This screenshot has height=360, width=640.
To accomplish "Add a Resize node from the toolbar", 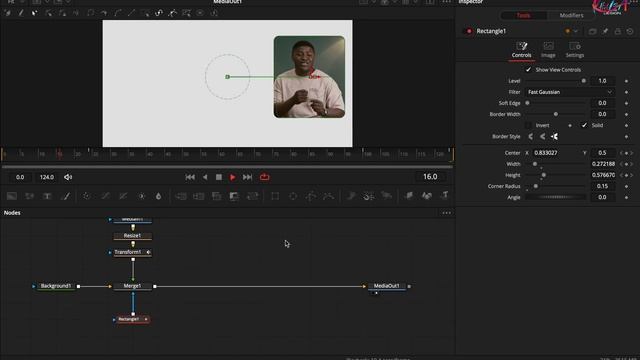I will click(234, 196).
